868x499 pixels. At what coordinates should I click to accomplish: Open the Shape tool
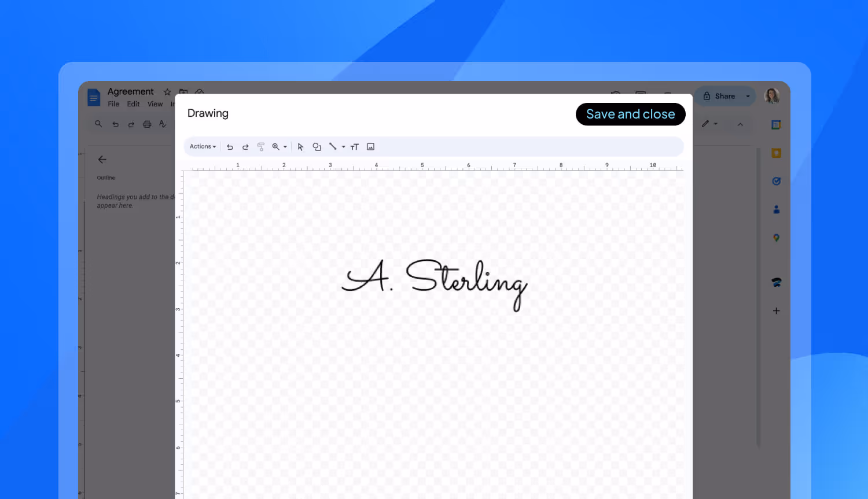[317, 147]
